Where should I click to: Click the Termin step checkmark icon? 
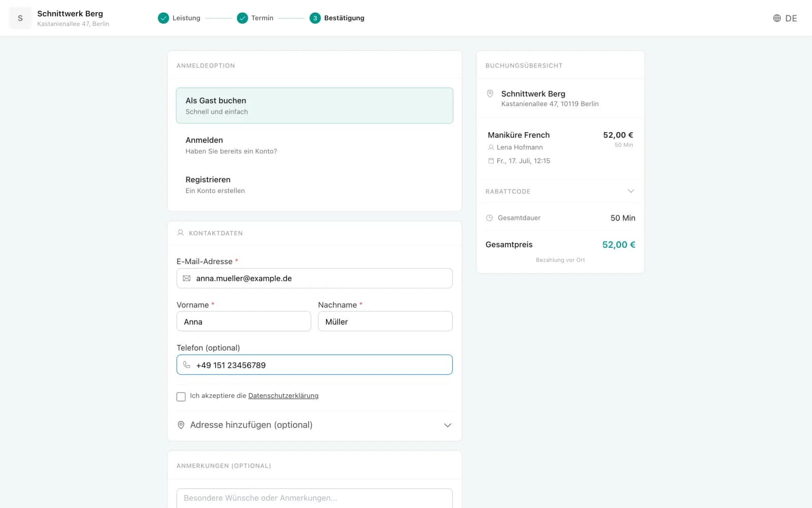coord(242,18)
